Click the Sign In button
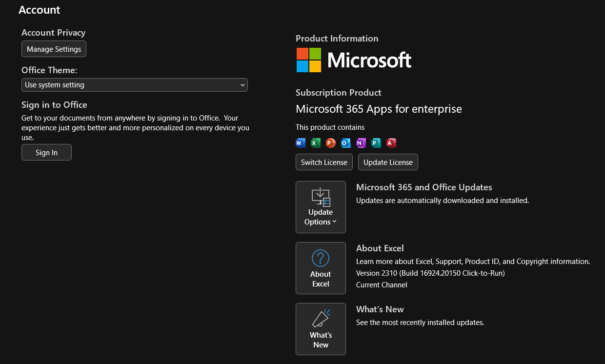Screen dimensions: 605x364 click(x=46, y=152)
